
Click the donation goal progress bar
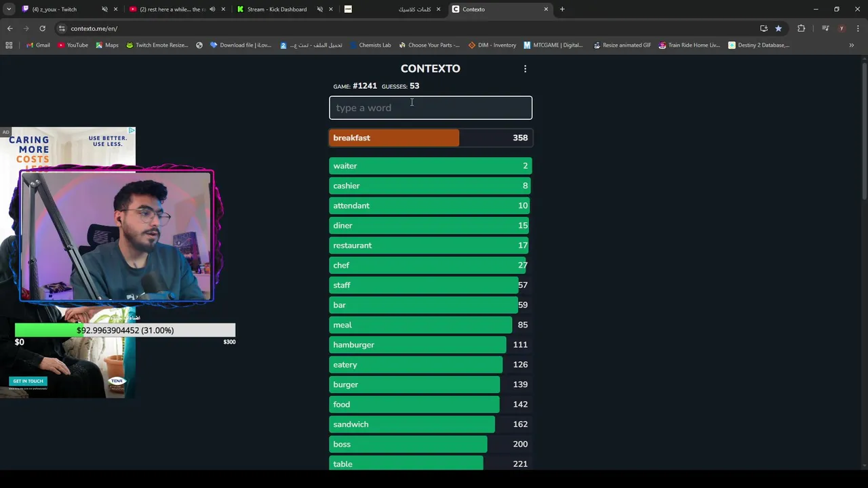click(125, 330)
